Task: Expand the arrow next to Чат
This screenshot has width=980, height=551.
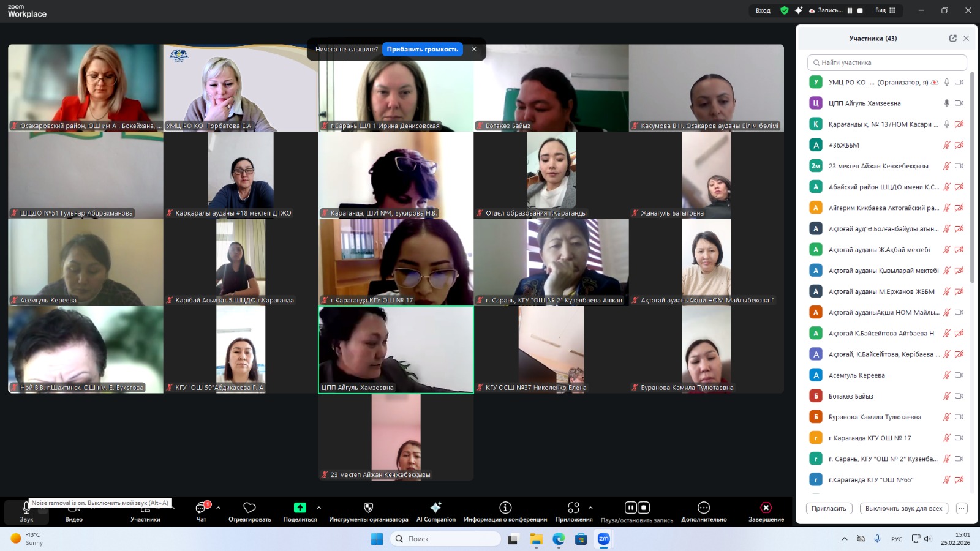Action: (x=219, y=508)
